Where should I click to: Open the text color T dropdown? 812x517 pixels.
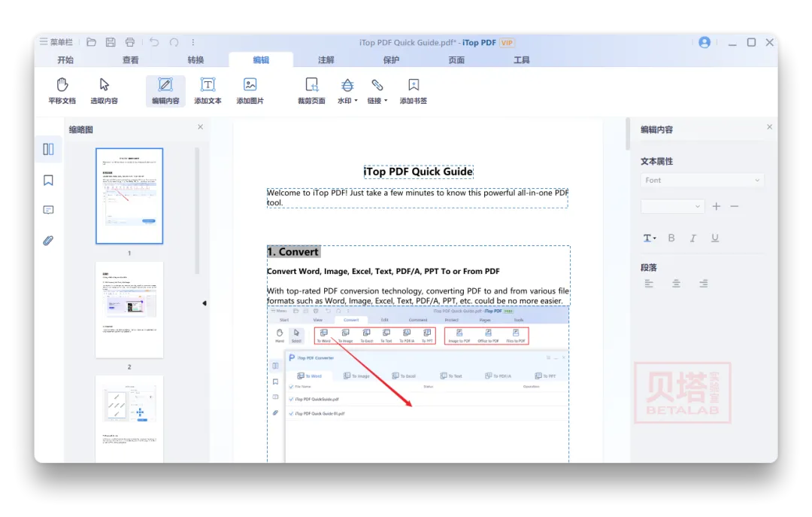[650, 238]
